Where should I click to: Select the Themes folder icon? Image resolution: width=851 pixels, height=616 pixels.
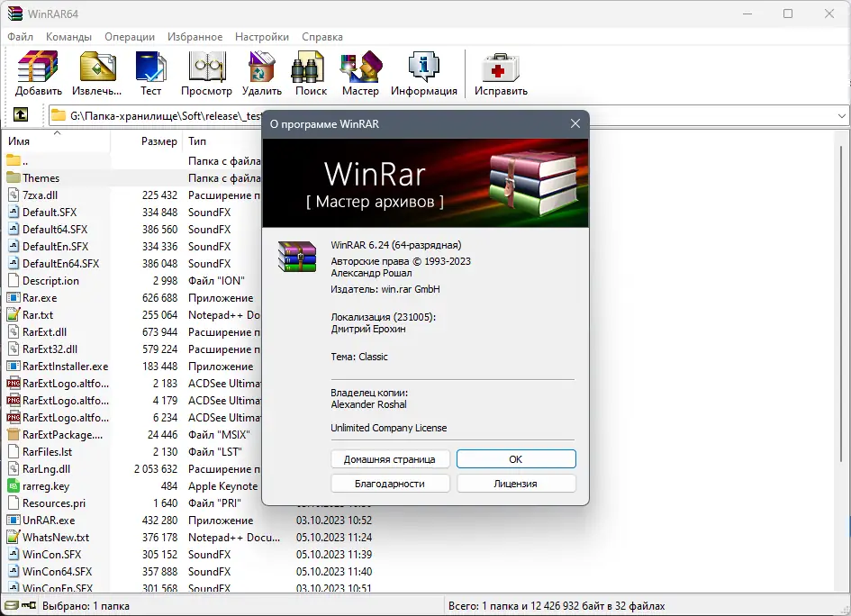coord(13,177)
